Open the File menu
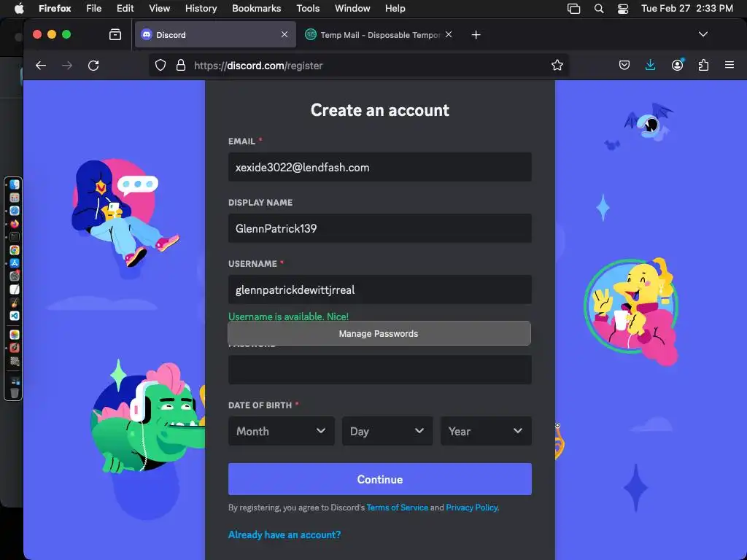The width and height of the screenshot is (747, 560). [94, 9]
